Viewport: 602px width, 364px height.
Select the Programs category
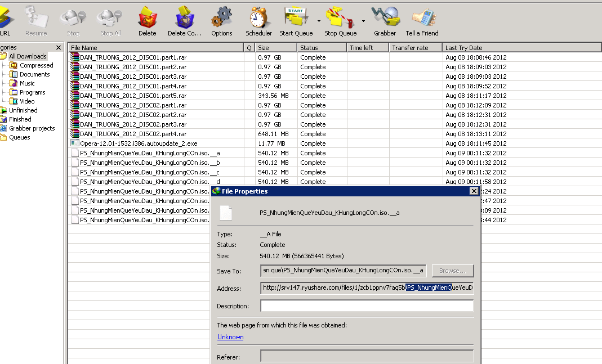pos(32,92)
